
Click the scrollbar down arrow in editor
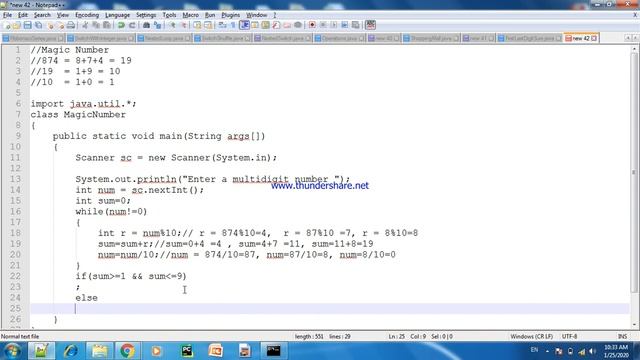[634, 325]
